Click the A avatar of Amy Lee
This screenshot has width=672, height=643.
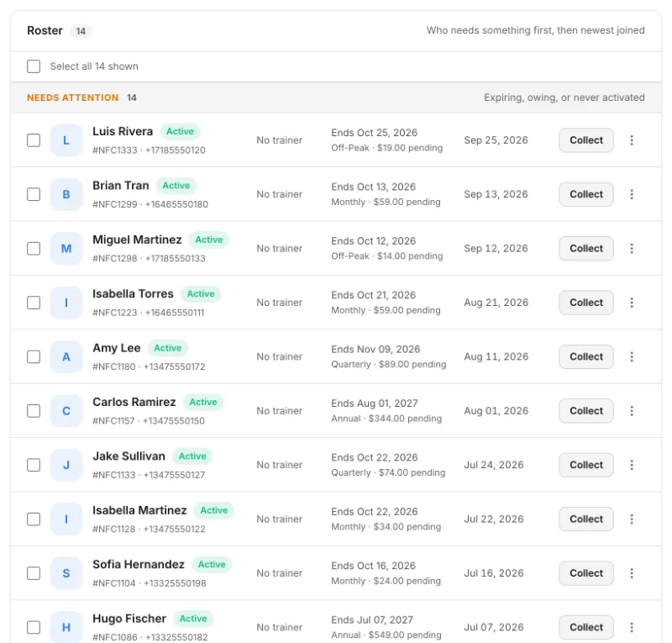click(66, 356)
